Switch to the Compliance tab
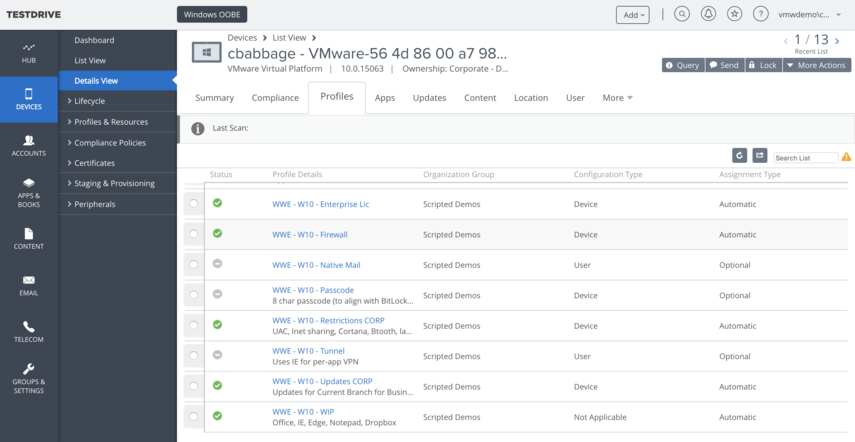The image size is (855, 442). tap(275, 98)
